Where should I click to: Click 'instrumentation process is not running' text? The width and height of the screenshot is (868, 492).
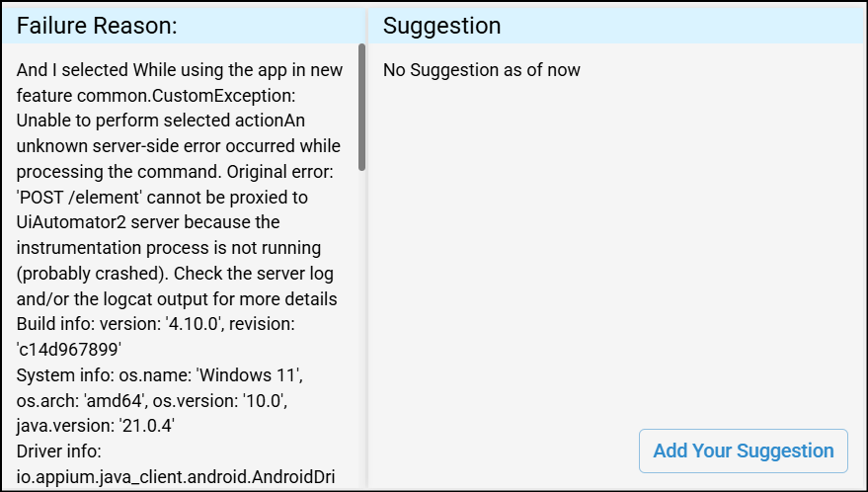(x=169, y=248)
